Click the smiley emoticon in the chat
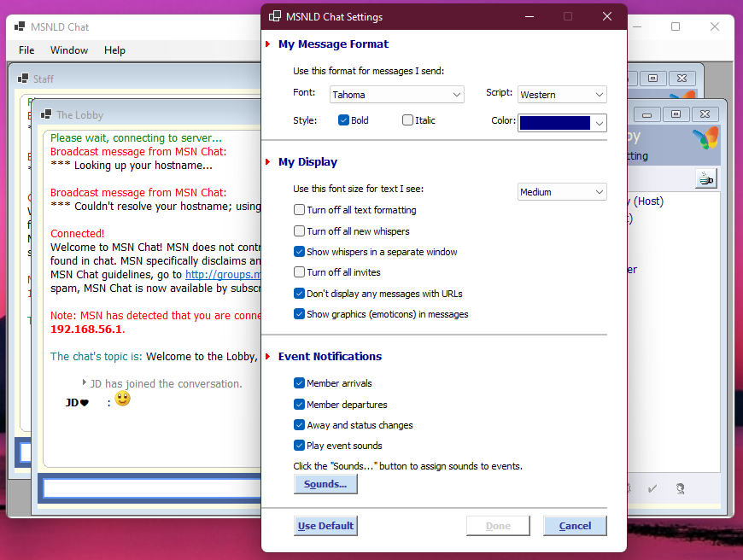 (x=123, y=399)
